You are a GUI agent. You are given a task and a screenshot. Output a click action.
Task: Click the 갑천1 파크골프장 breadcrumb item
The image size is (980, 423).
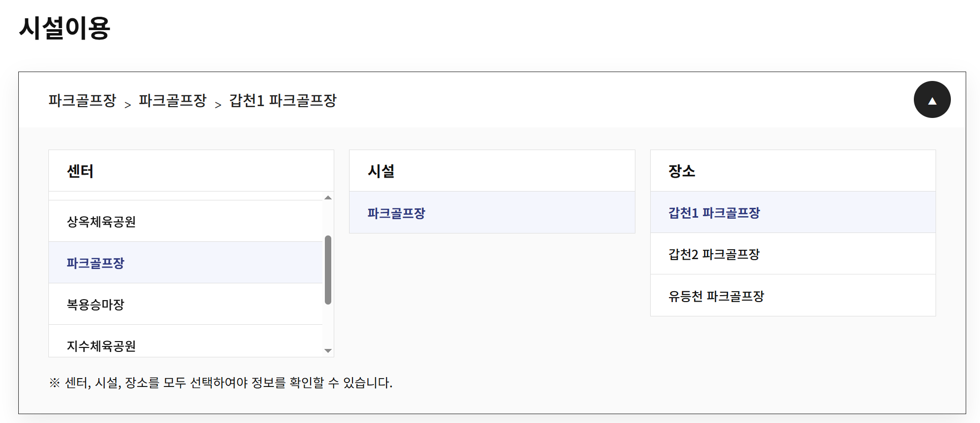[283, 100]
